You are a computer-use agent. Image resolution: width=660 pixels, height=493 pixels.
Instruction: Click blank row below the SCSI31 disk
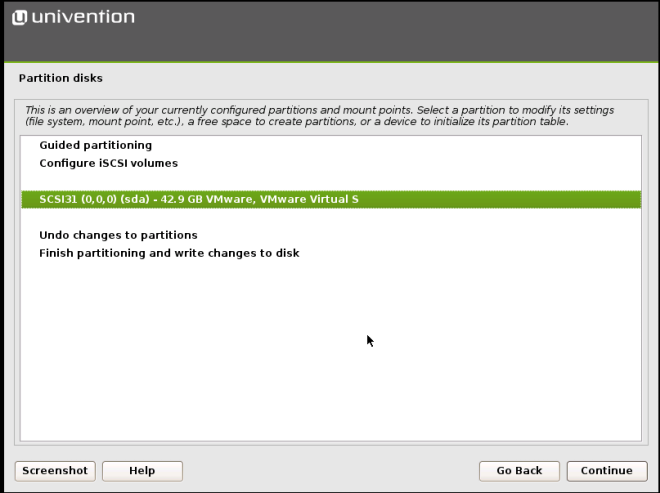(331, 217)
